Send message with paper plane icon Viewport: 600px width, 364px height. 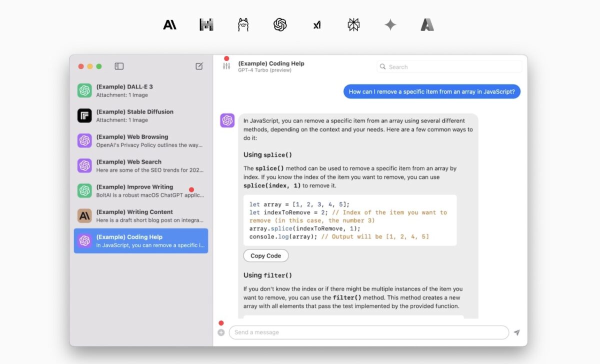[516, 332]
